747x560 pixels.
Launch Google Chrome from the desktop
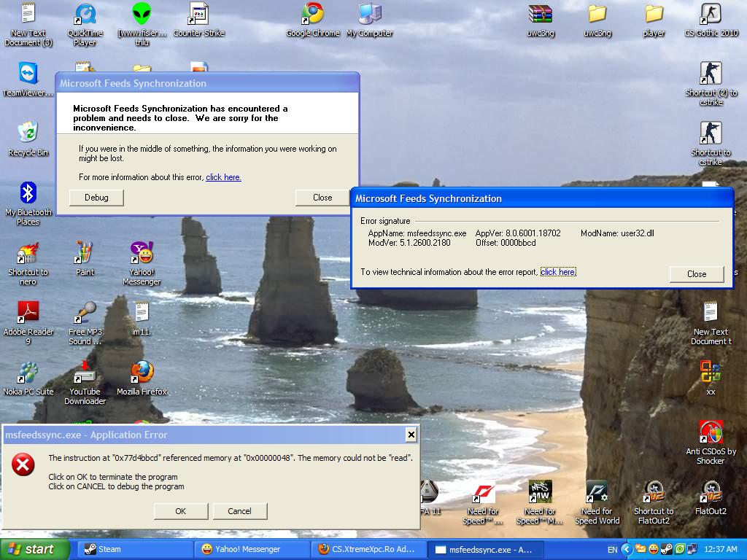[312, 20]
